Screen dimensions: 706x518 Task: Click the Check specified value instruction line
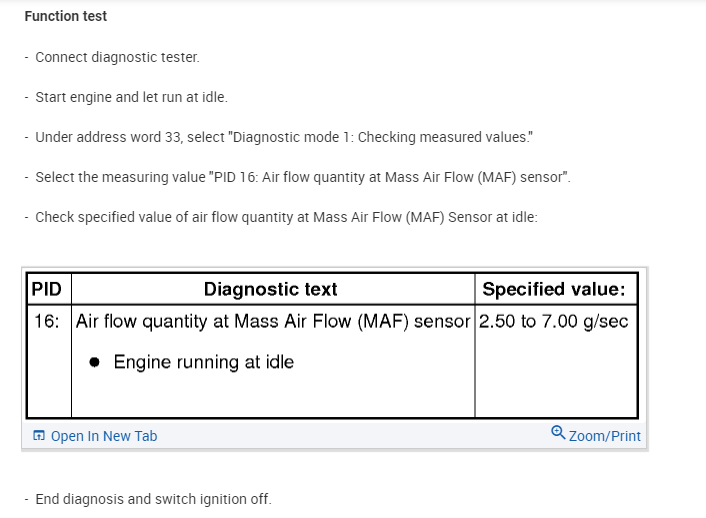(286, 217)
